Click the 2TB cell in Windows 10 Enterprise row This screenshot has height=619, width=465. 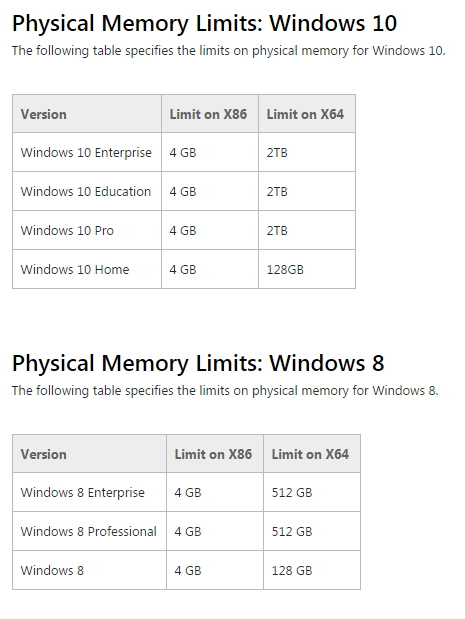(307, 152)
